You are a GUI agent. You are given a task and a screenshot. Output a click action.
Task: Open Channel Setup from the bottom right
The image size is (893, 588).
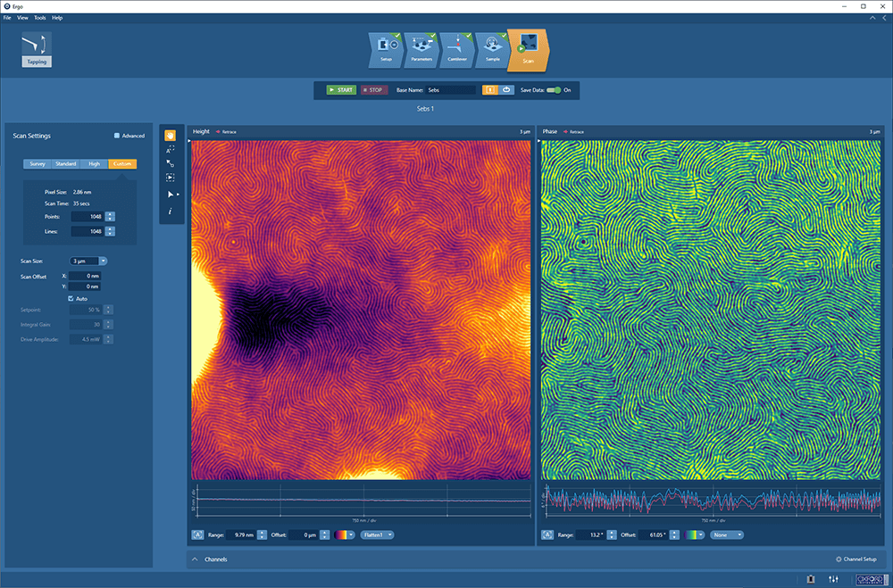coord(855,559)
